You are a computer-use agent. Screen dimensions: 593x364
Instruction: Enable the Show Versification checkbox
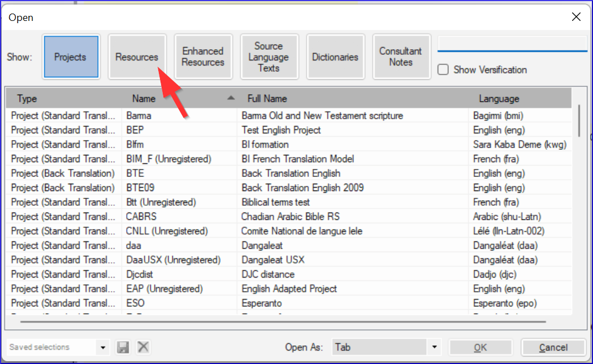[x=444, y=70]
